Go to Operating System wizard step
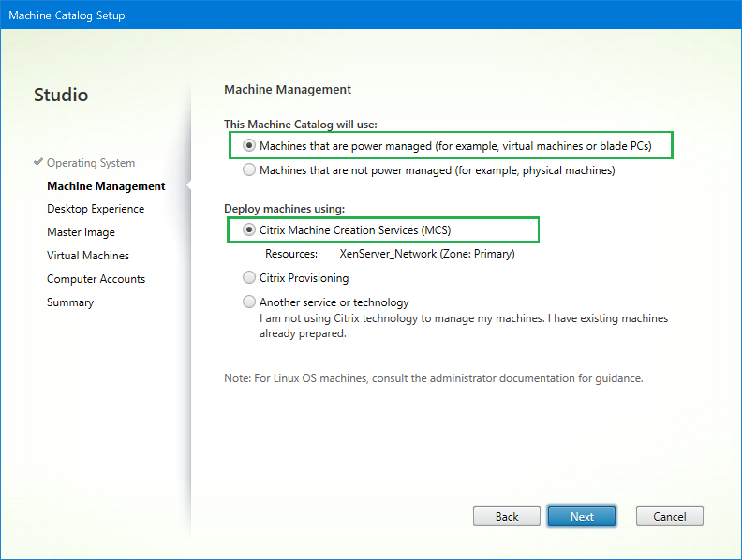742x560 pixels. pyautogui.click(x=91, y=163)
